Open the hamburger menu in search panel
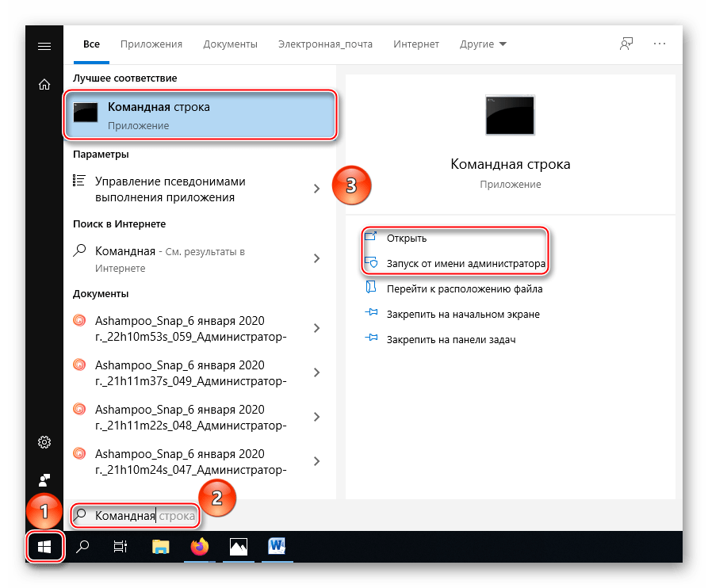This screenshot has height=588, width=708. (44, 46)
